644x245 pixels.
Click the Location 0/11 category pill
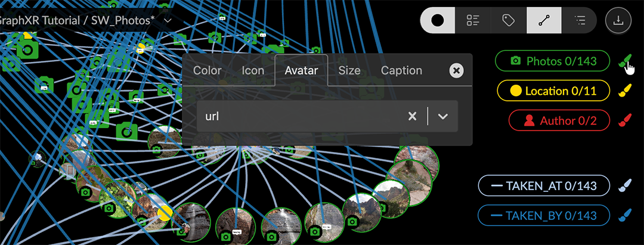tap(553, 91)
